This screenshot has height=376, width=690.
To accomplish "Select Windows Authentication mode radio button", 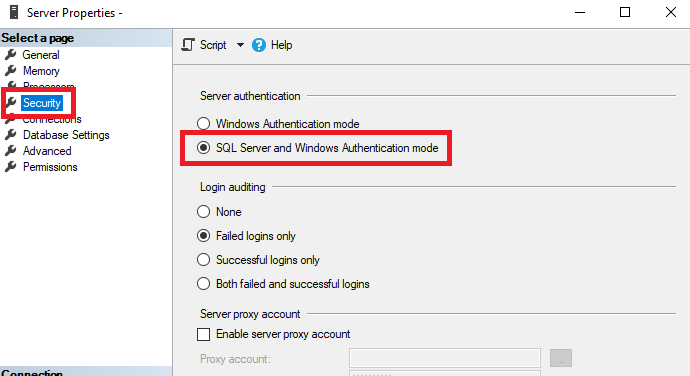I will [x=203, y=124].
